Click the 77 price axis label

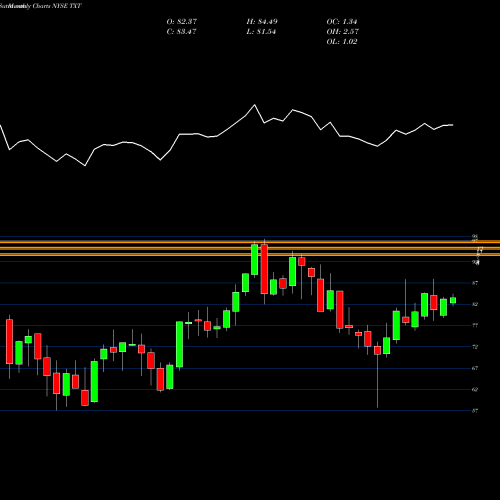[475, 325]
